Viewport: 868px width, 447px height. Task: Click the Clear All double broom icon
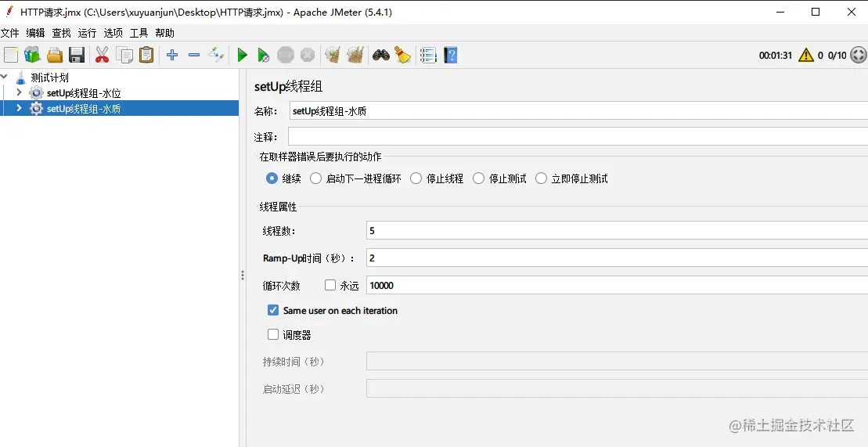point(355,55)
